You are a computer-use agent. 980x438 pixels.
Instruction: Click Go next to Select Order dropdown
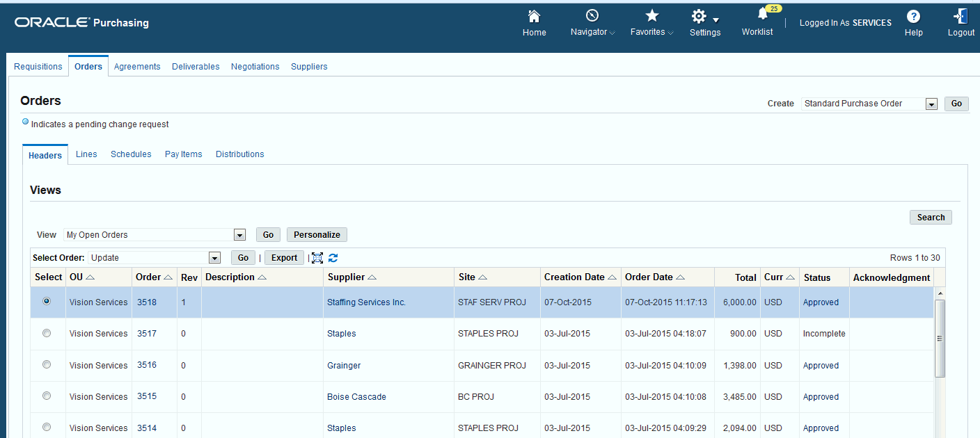click(x=243, y=258)
